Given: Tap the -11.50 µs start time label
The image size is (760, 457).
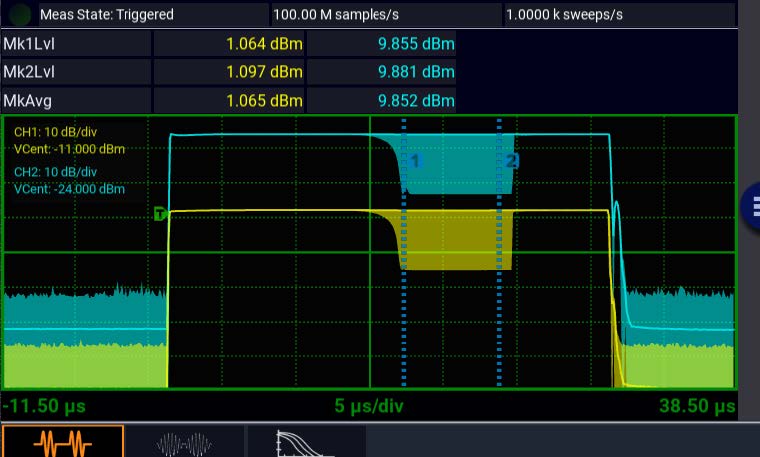Looking at the screenshot, I should coord(44,406).
